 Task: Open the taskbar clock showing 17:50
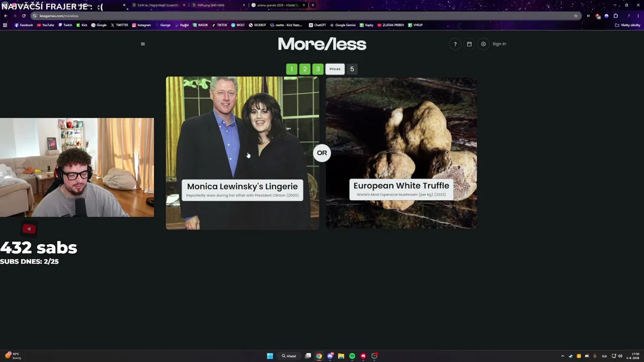pos(632,356)
